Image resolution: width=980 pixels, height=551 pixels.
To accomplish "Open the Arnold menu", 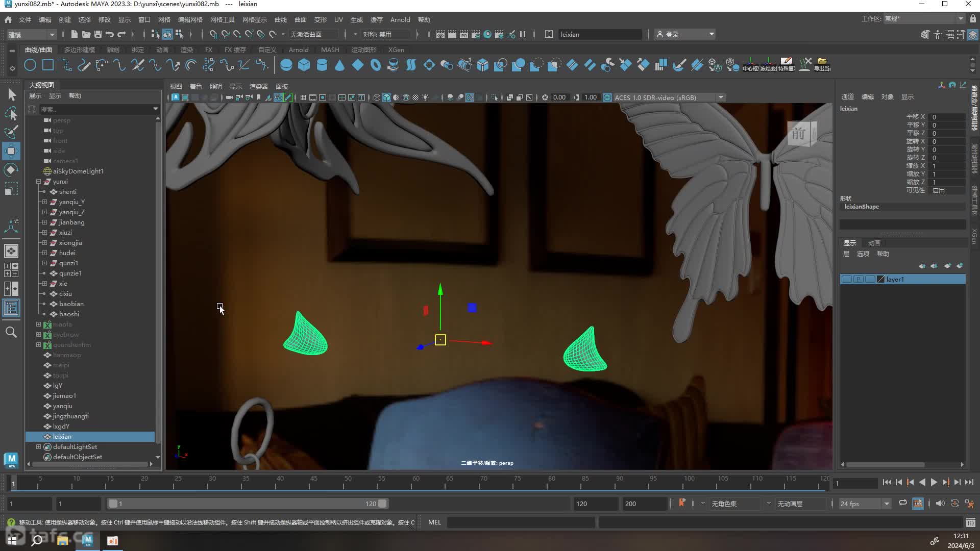I will (x=400, y=19).
